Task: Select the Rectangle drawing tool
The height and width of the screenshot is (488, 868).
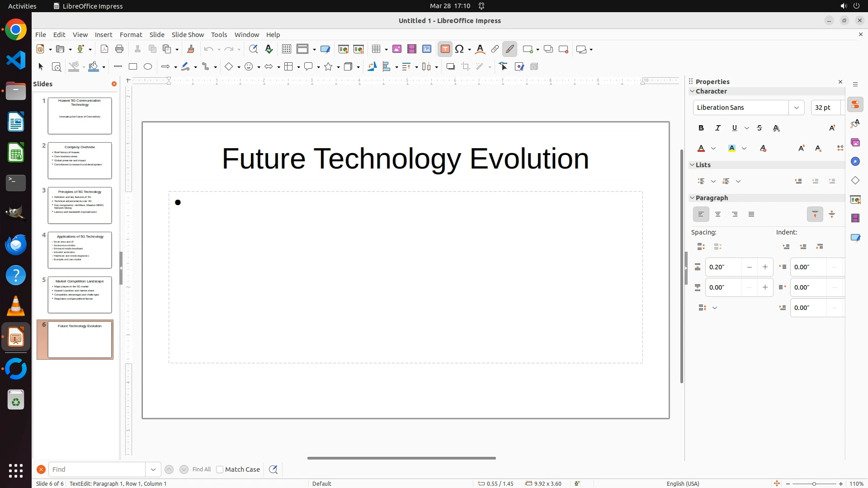Action: point(133,66)
